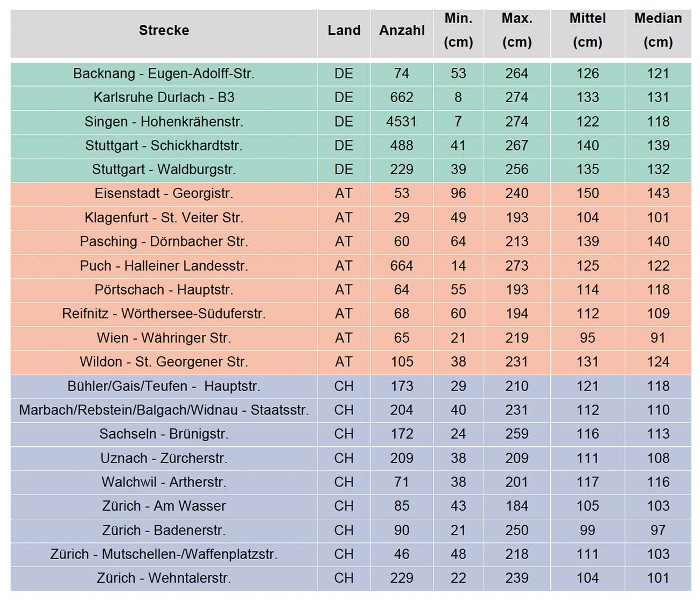Click the Strecke column header
The width and height of the screenshot is (700, 600).
tap(164, 31)
